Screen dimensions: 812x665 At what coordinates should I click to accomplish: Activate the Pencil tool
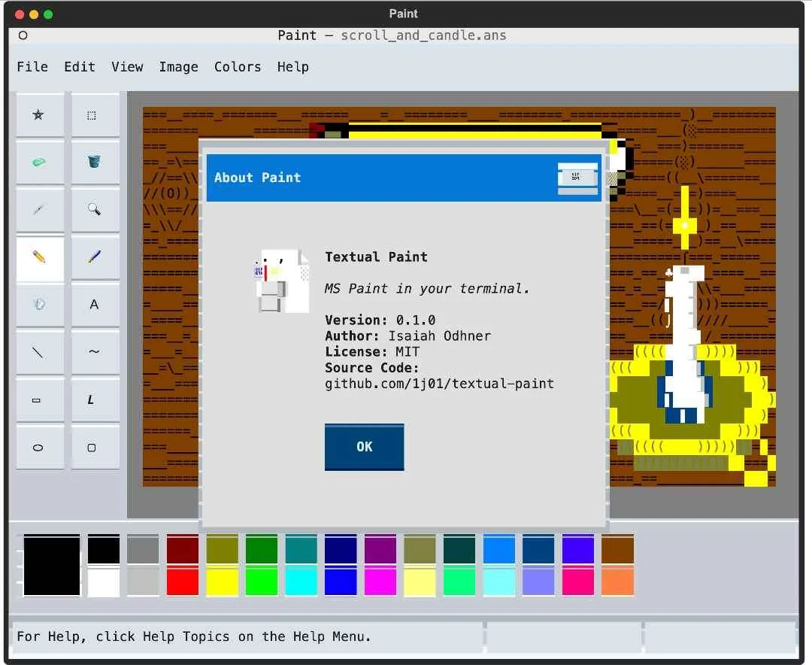40,257
